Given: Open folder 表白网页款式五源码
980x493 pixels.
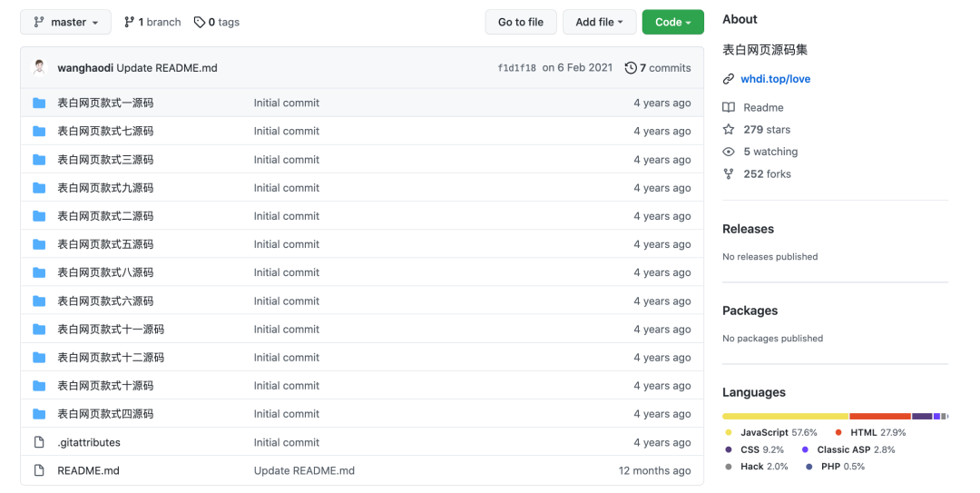Looking at the screenshot, I should pyautogui.click(x=105, y=244).
